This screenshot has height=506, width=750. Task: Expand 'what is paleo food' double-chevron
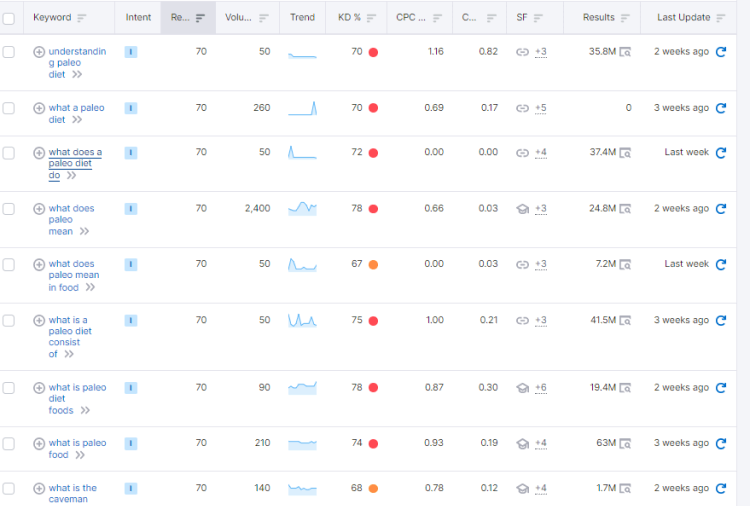80,455
